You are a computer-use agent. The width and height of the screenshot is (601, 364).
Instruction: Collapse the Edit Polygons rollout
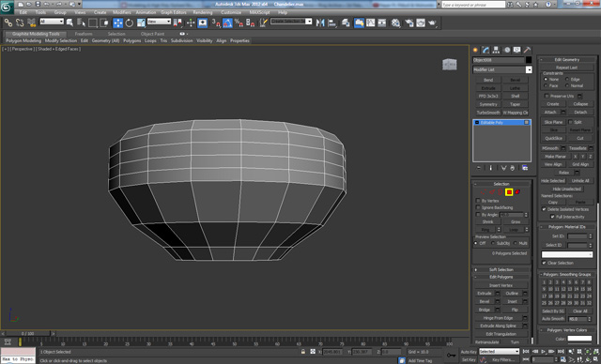(x=501, y=277)
